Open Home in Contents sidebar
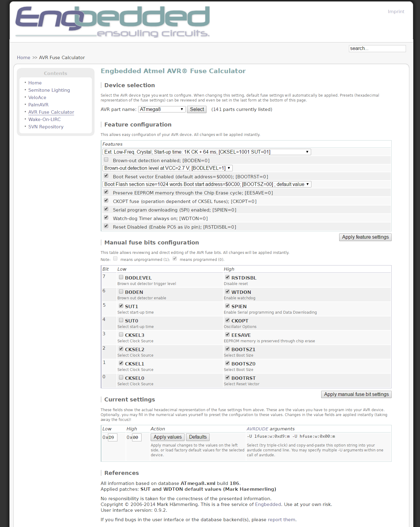 tap(35, 83)
